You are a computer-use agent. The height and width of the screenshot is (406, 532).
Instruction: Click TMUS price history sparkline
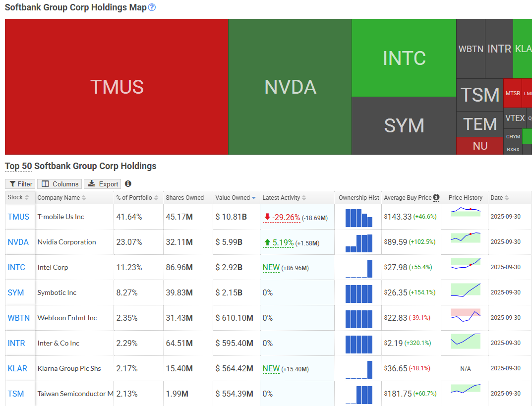(466, 212)
